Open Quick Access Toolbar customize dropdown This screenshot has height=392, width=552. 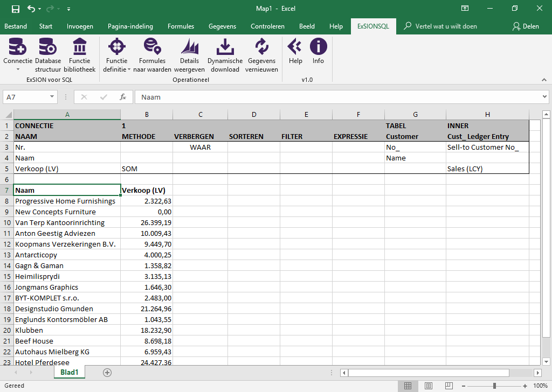pyautogui.click(x=68, y=9)
